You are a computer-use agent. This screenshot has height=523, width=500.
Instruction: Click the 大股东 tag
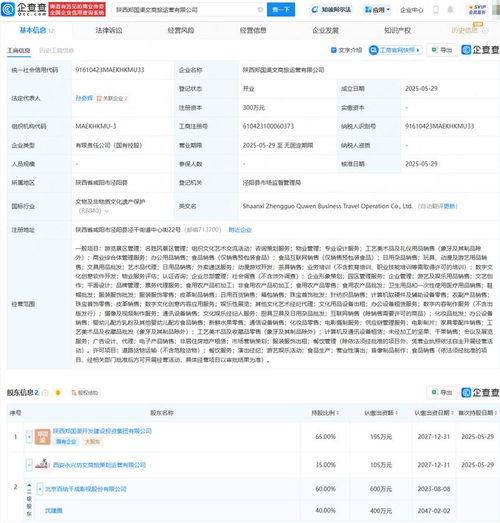tap(92, 442)
